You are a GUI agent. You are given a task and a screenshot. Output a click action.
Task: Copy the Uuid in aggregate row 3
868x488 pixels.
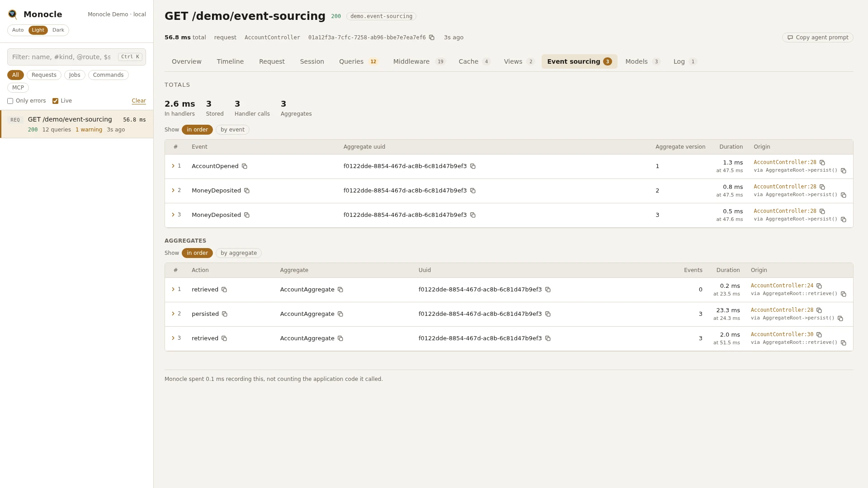coord(548,338)
